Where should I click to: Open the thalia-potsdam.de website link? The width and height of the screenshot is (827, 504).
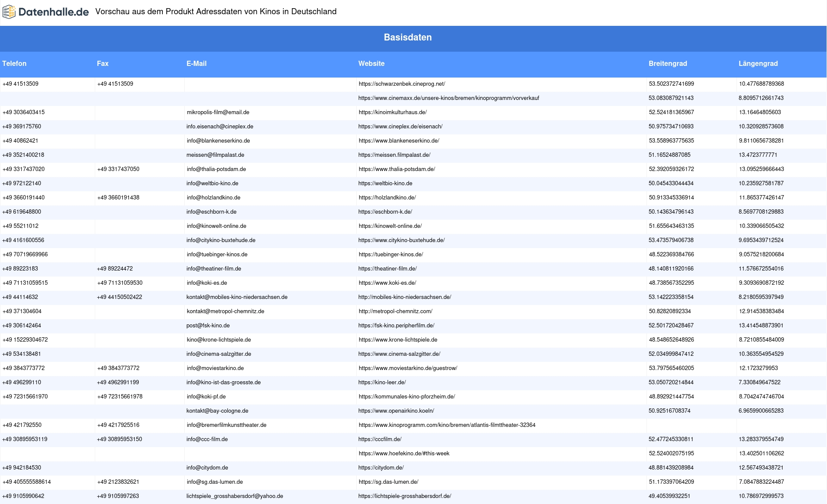pos(397,169)
